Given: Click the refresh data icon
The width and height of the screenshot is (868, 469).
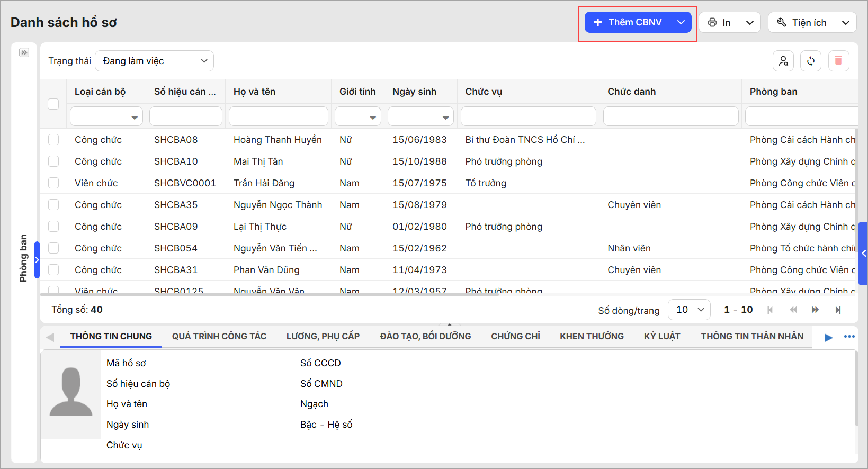Looking at the screenshot, I should [x=811, y=61].
